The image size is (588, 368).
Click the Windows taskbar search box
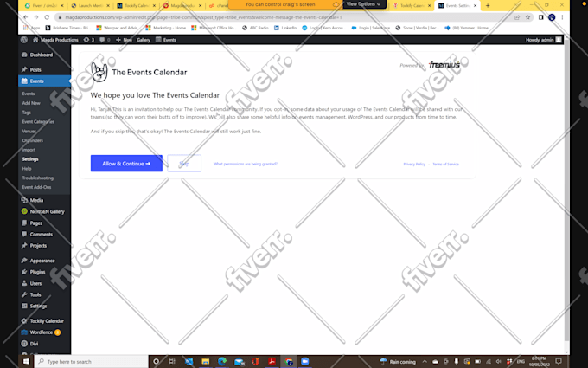tap(92, 362)
